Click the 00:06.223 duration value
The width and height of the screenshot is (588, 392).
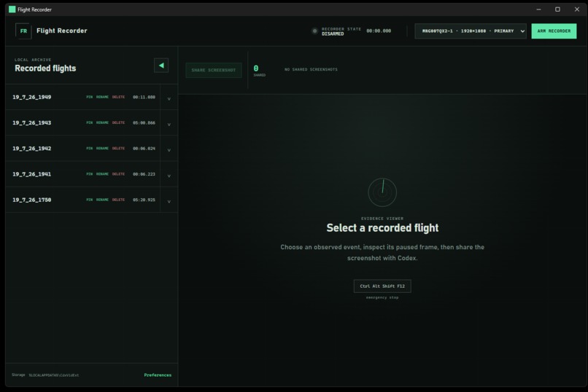tap(144, 174)
